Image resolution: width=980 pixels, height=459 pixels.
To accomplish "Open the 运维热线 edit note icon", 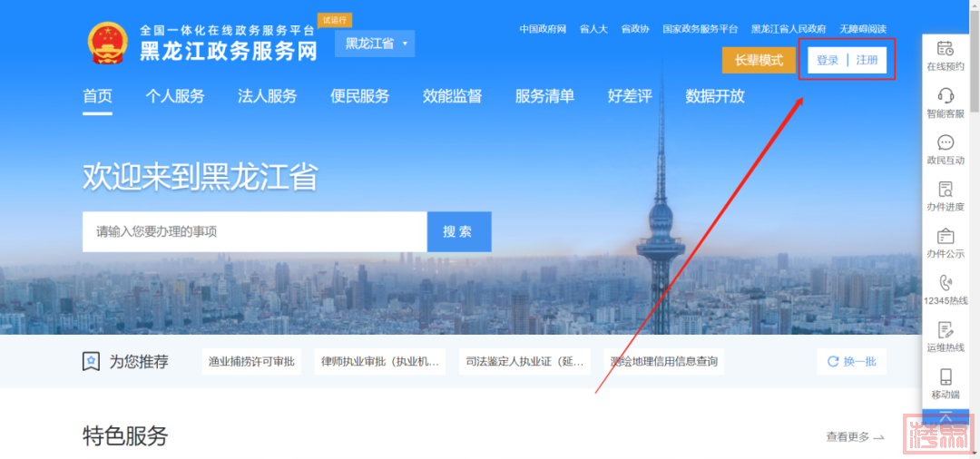I will pyautogui.click(x=945, y=329).
